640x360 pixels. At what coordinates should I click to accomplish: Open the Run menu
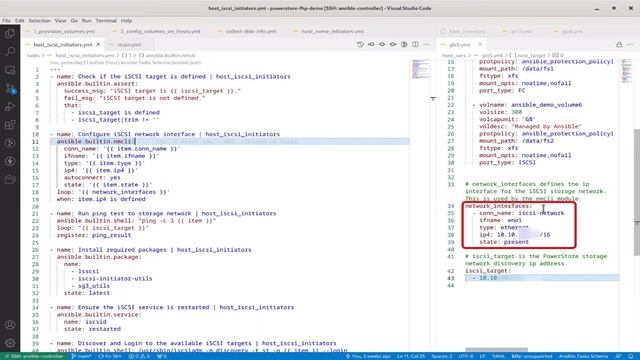tap(86, 20)
